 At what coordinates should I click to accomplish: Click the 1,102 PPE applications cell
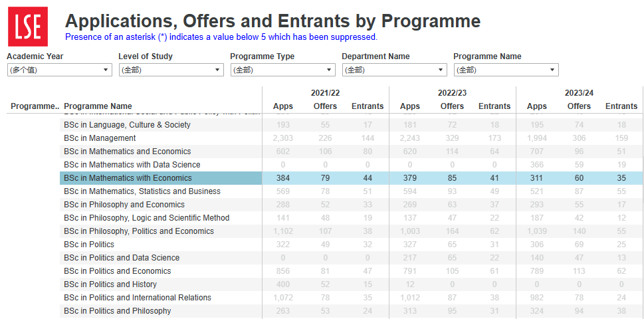point(283,231)
